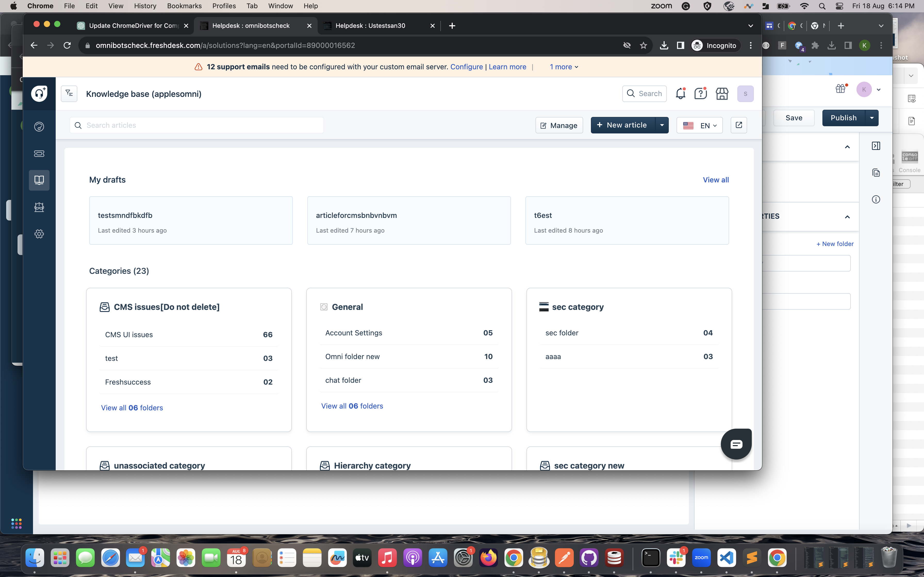Open the Tickets icon in left sidebar
The image size is (924, 577).
[39, 154]
